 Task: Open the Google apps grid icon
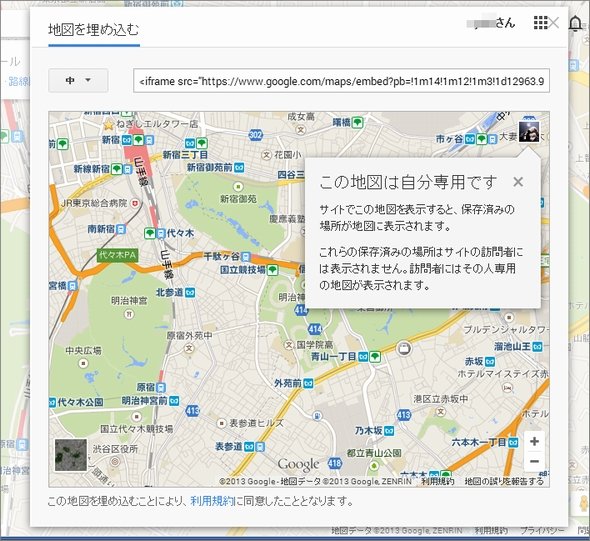pyautogui.click(x=540, y=23)
